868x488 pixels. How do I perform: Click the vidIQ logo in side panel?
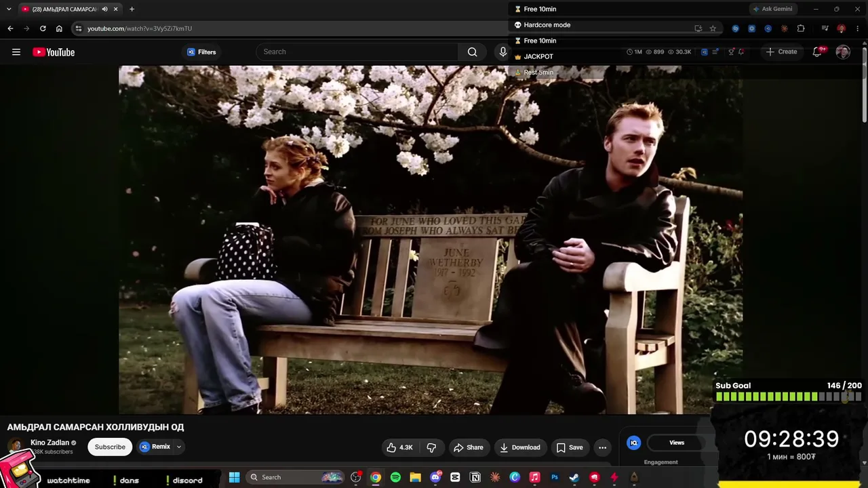[634, 443]
